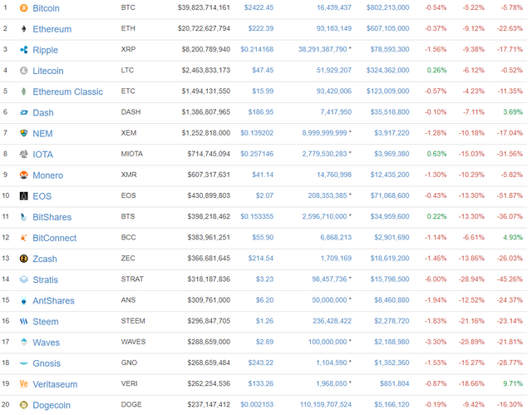Click Veritaseum 7d change 9.71%
The height and width of the screenshot is (415, 532).
click(x=513, y=383)
